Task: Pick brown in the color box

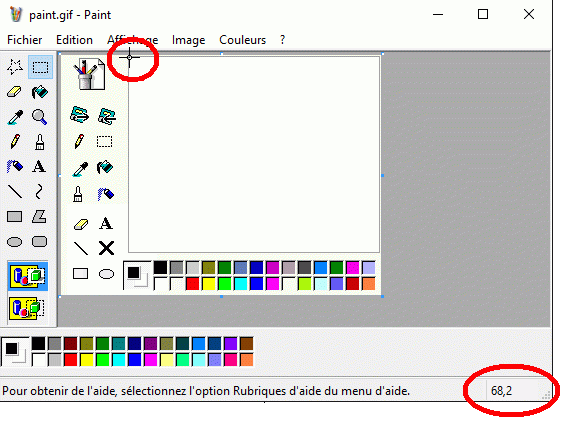Action: click(x=246, y=344)
